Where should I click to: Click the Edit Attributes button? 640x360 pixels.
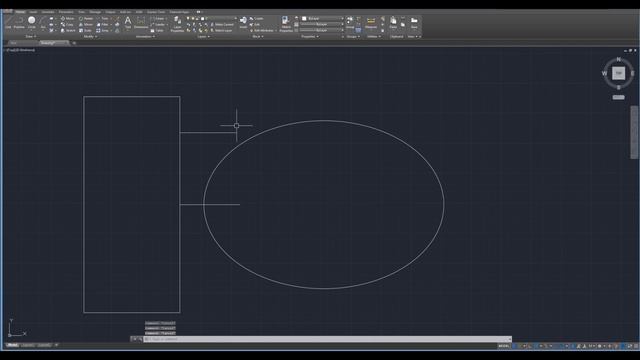tap(262, 30)
